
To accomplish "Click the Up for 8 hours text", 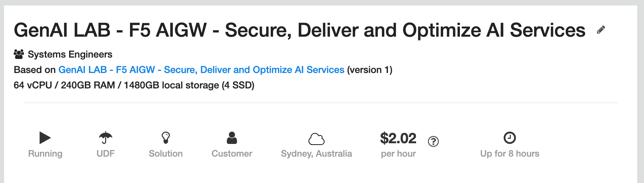I will (x=510, y=154).
